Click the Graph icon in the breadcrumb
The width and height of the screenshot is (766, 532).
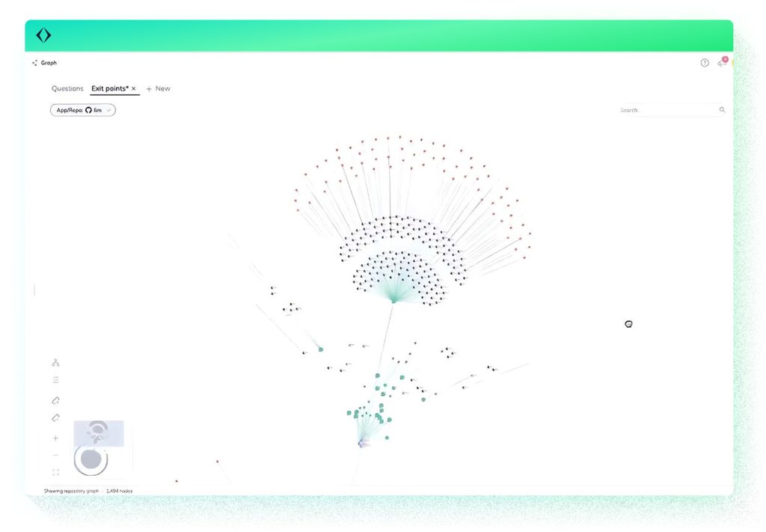coord(35,63)
